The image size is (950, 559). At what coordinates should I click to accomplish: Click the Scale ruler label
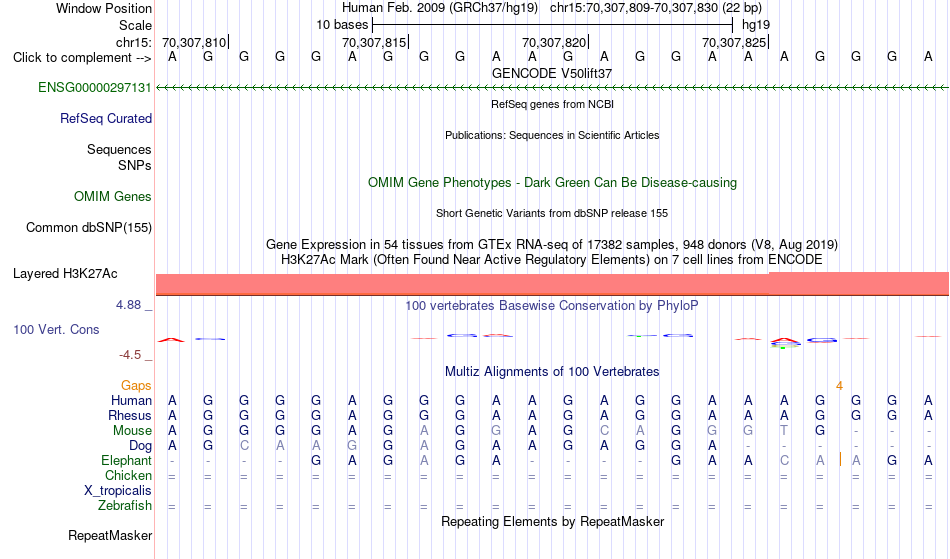pos(136,25)
